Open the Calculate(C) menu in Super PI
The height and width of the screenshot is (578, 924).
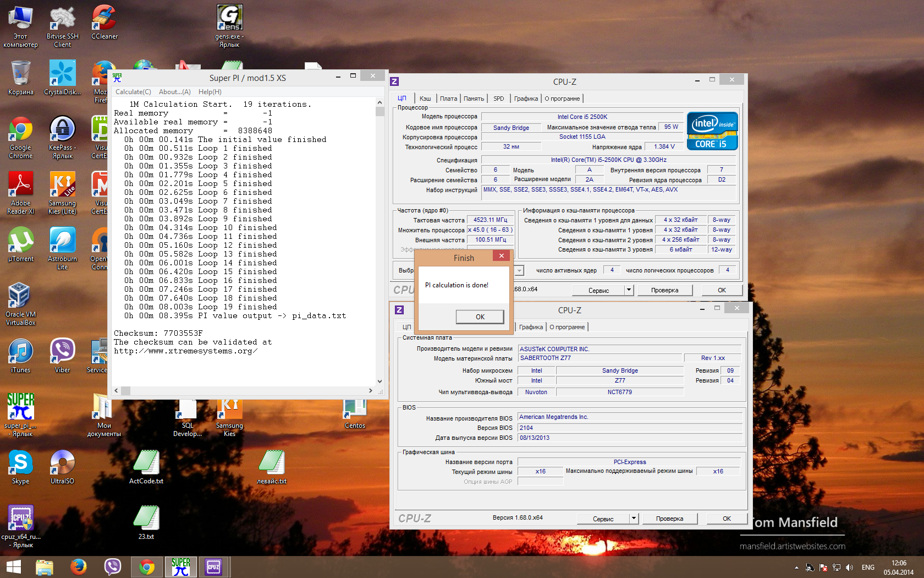[x=133, y=92]
